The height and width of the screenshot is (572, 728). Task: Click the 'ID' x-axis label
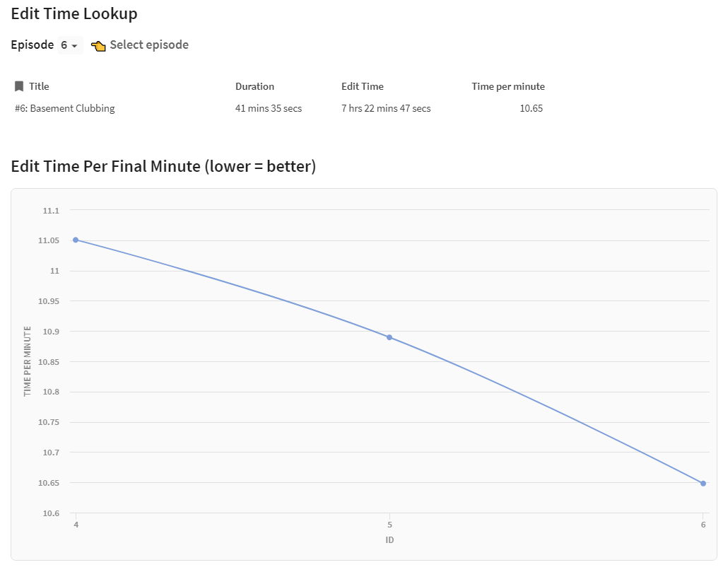click(x=389, y=540)
